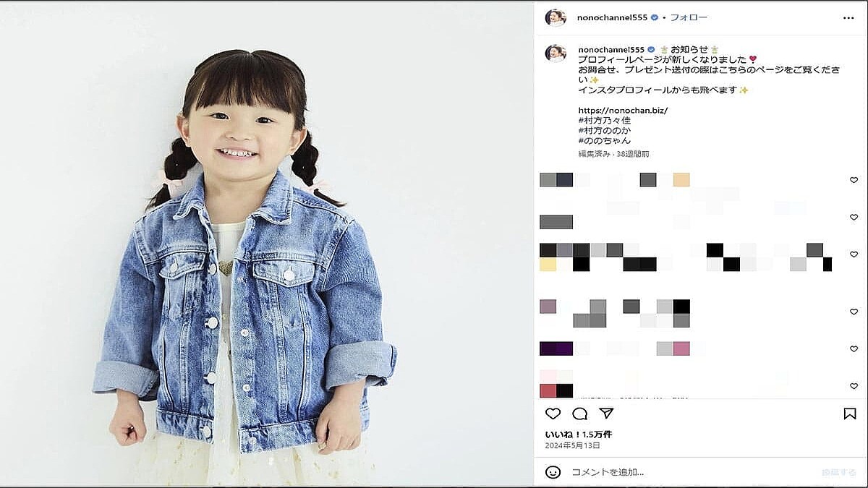
Task: Save the post with the bookmark icon
Action: 850,414
